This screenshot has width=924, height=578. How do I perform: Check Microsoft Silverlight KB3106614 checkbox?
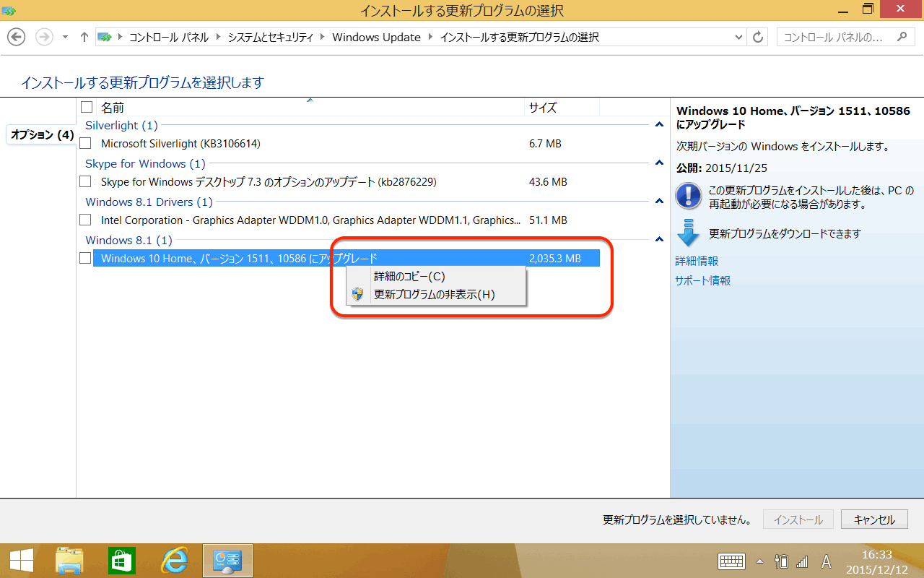[x=85, y=144]
